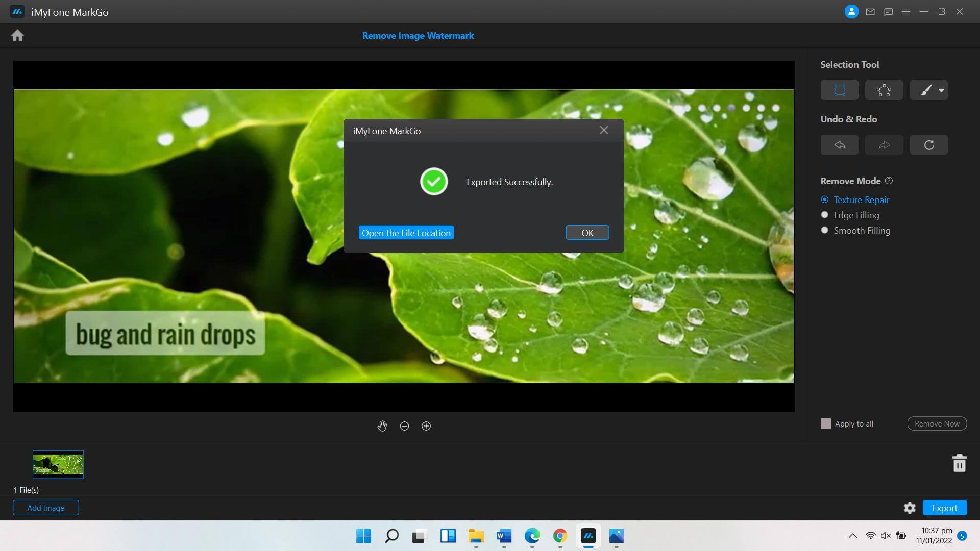
Task: Click the muted volume tray icon
Action: coord(886,536)
